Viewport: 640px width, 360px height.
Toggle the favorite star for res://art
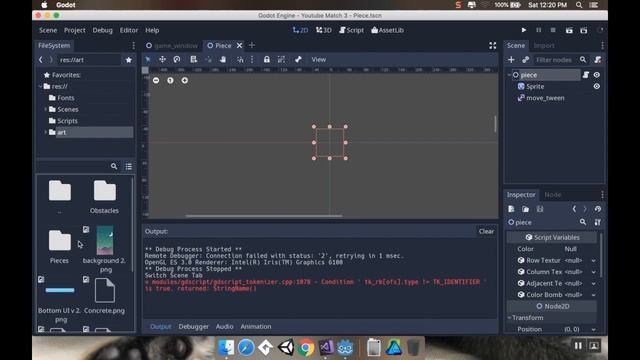pos(129,60)
